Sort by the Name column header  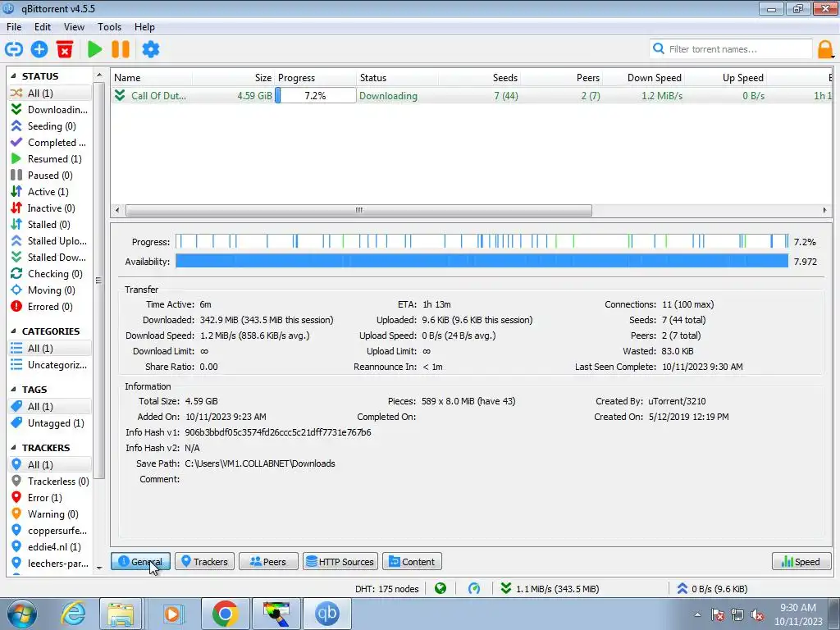(152, 78)
